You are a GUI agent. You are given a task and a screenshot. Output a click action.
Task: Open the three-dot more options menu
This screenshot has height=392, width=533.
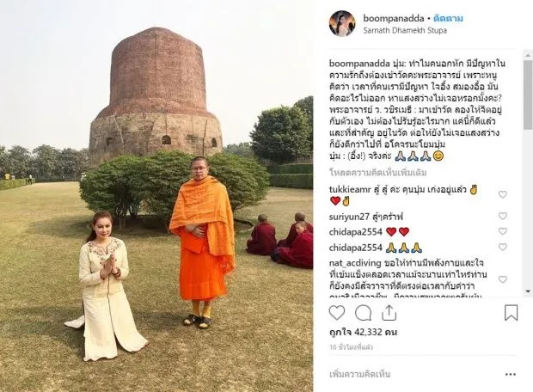tap(511, 374)
